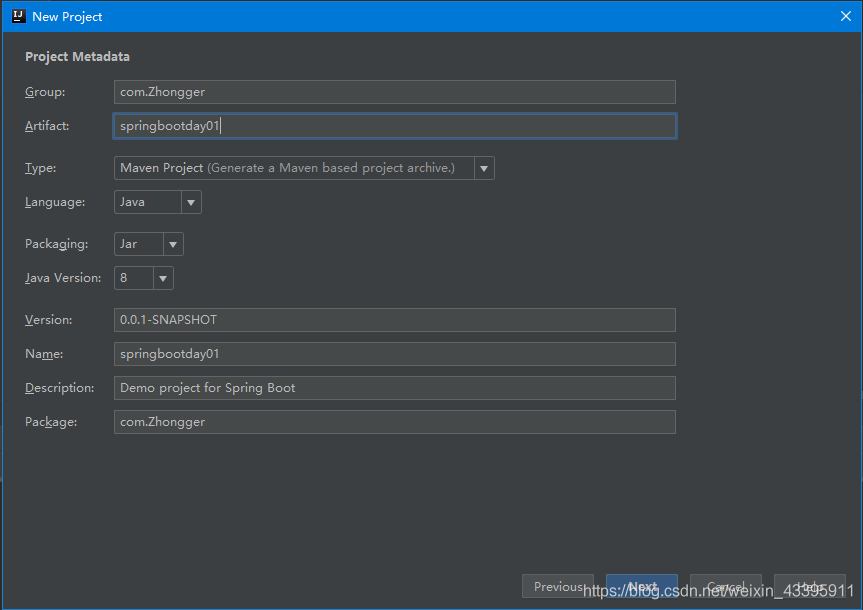863x610 pixels.
Task: Expand the Java Version dropdown
Action: [163, 278]
